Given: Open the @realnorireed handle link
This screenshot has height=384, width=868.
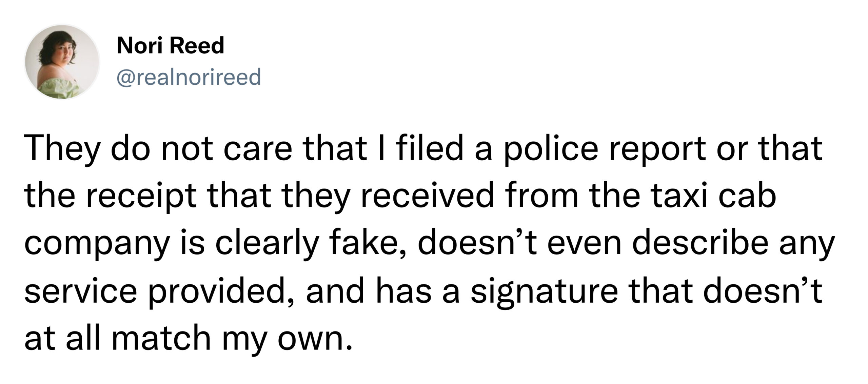Looking at the screenshot, I should click(x=189, y=77).
